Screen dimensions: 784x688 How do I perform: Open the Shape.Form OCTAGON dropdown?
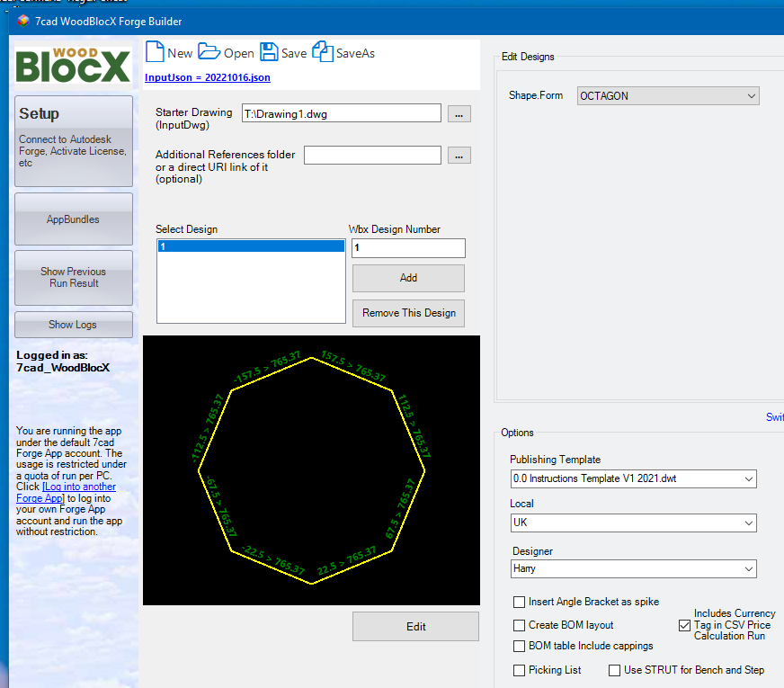(x=668, y=96)
